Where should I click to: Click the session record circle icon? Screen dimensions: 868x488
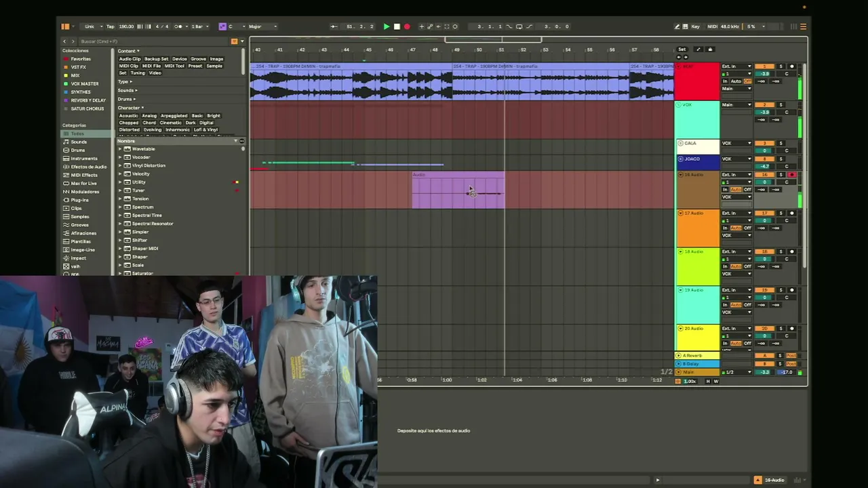click(455, 26)
